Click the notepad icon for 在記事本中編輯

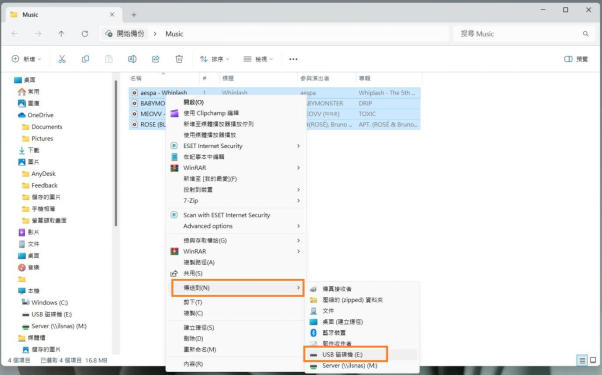[x=175, y=157]
